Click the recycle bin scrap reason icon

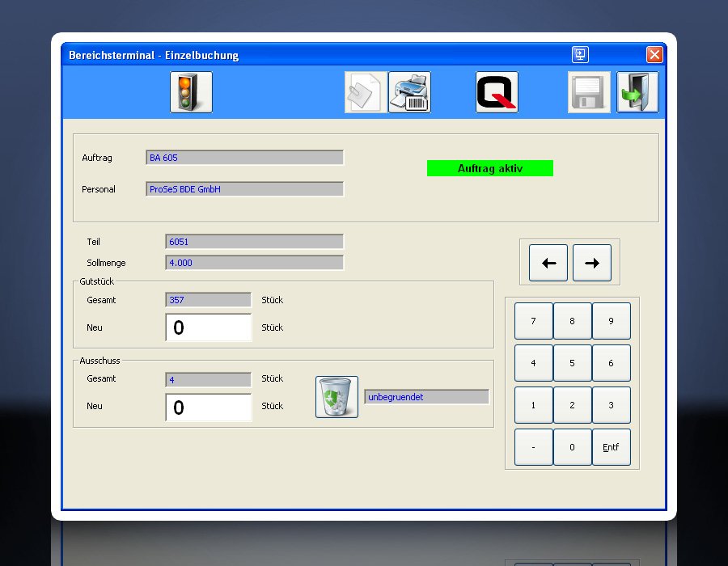point(336,397)
